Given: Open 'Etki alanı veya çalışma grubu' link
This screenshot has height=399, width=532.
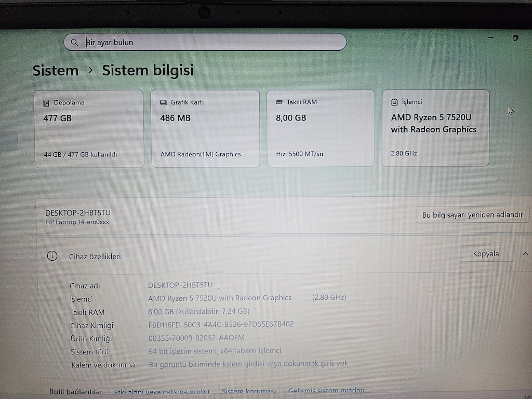Looking at the screenshot, I should (x=162, y=392).
